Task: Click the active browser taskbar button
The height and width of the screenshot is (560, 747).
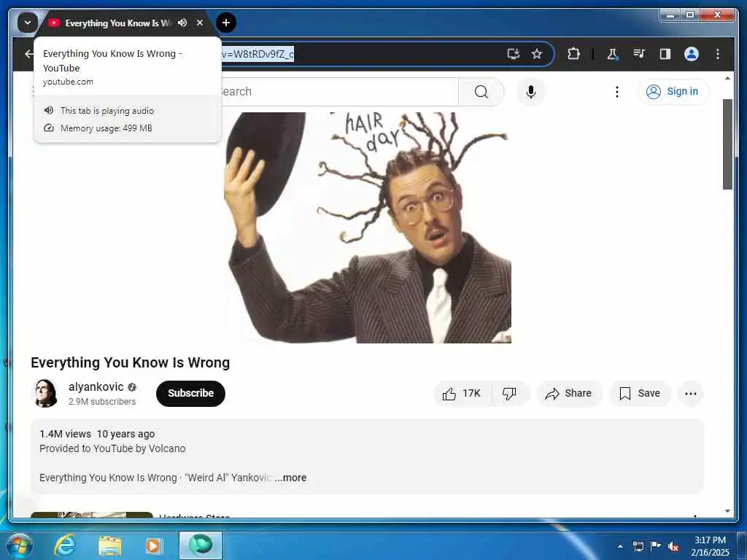Action: [x=201, y=545]
